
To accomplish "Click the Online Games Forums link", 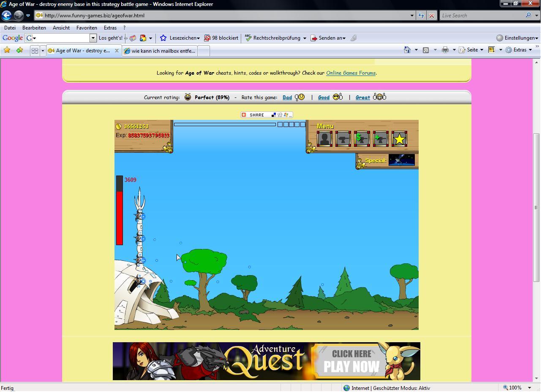I will coord(351,73).
